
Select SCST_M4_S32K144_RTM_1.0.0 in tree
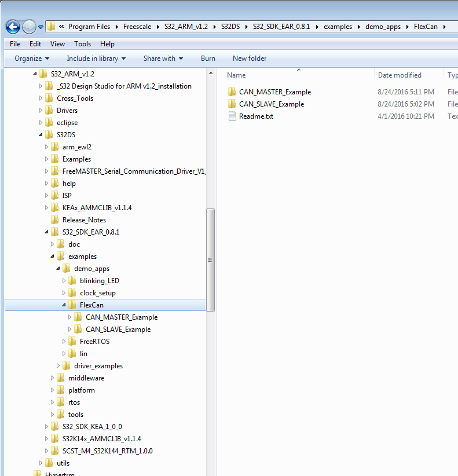108,451
